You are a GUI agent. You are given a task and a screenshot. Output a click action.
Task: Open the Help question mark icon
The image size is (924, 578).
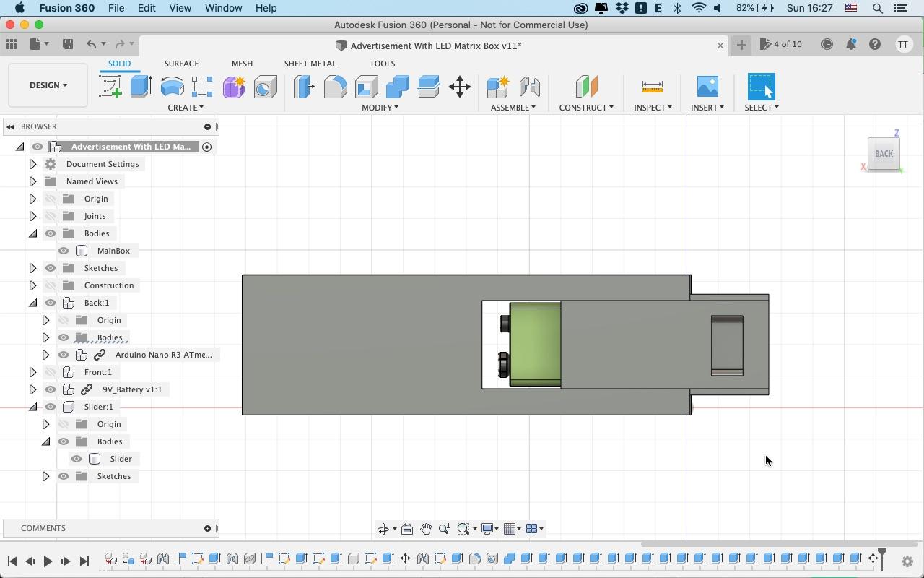875,44
